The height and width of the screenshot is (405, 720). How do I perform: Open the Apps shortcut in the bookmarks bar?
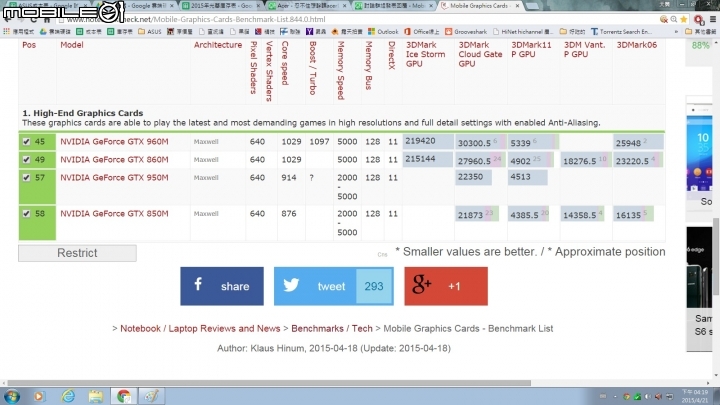coord(19,32)
